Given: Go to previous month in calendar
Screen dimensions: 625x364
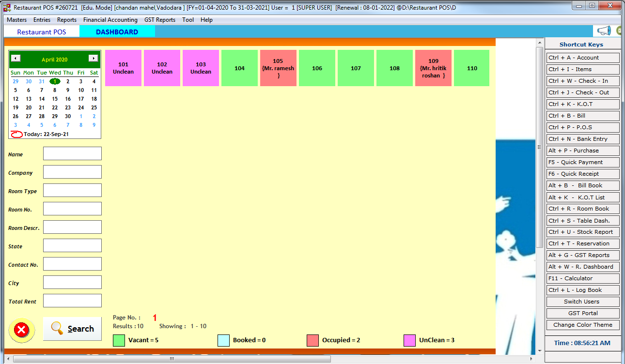Looking at the screenshot, I should [x=16, y=58].
